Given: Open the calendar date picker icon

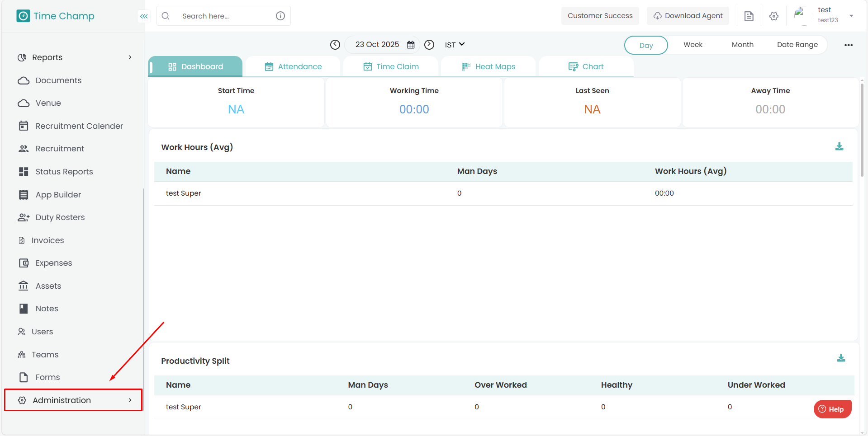Looking at the screenshot, I should [411, 45].
